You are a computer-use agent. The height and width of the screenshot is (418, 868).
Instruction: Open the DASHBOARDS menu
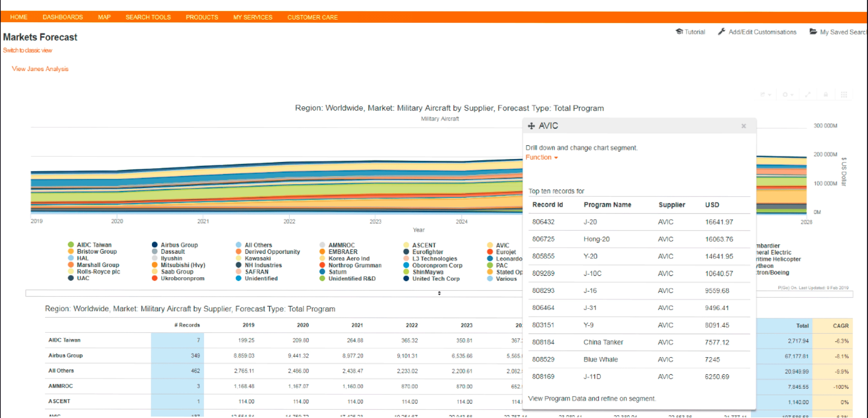click(x=63, y=17)
